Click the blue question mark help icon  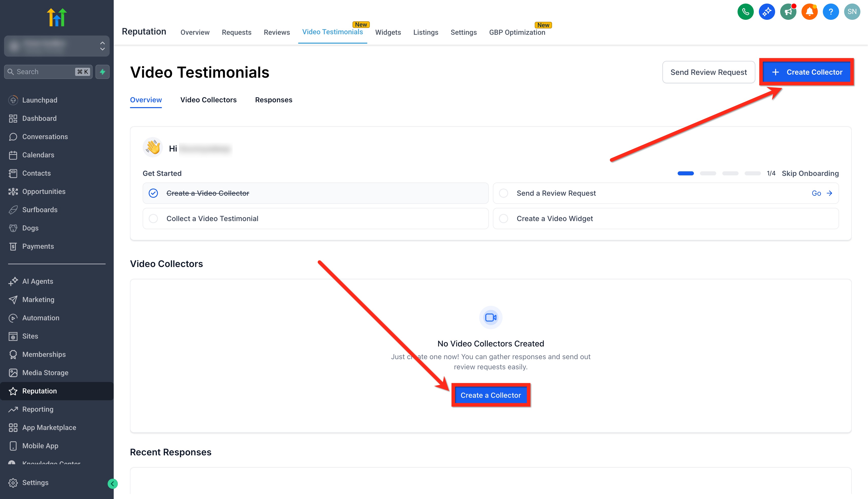tap(831, 12)
